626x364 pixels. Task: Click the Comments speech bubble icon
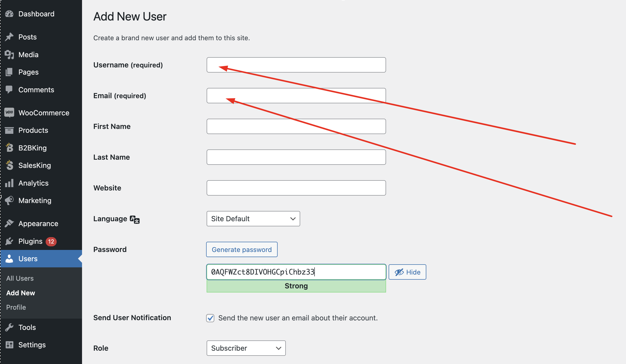(x=9, y=90)
